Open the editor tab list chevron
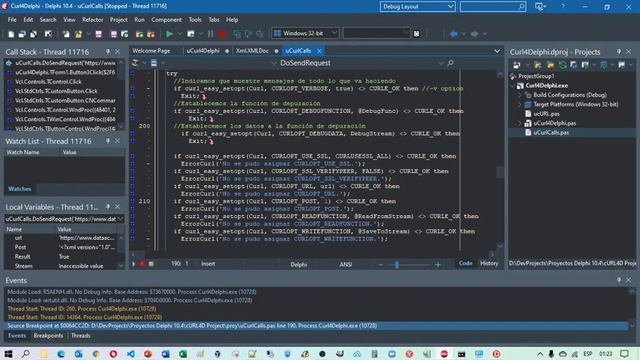This screenshot has height=360, width=640. click(497, 51)
